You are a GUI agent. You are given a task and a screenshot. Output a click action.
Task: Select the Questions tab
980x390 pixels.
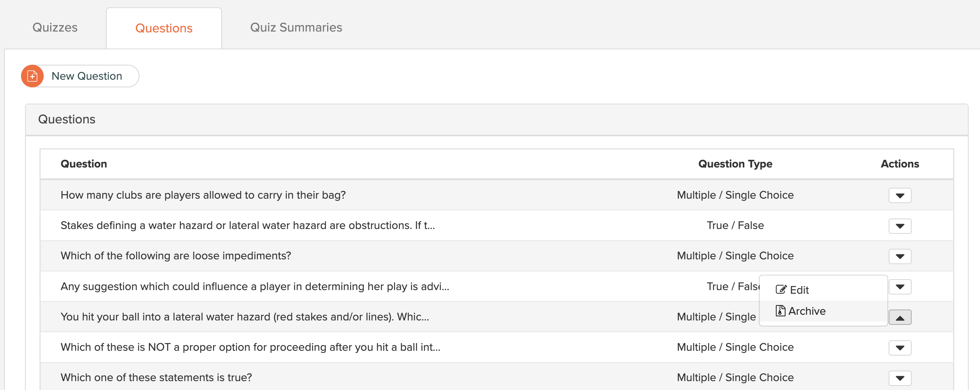164,28
